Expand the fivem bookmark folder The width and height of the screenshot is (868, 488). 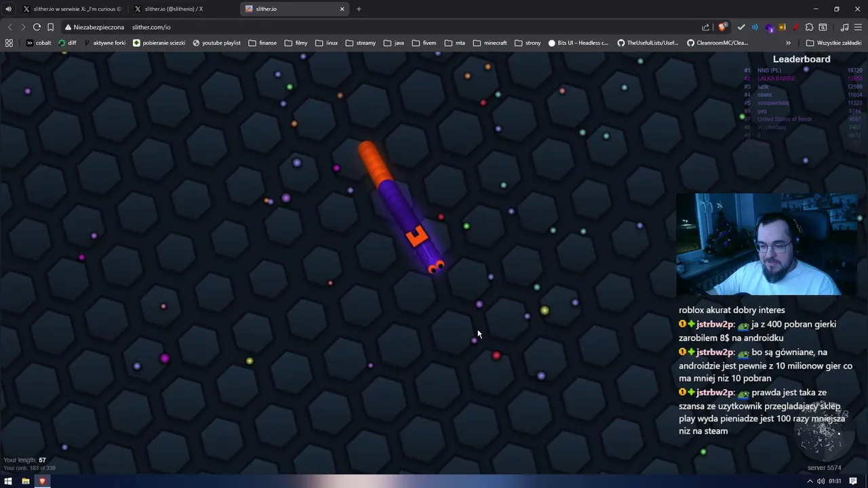(424, 43)
